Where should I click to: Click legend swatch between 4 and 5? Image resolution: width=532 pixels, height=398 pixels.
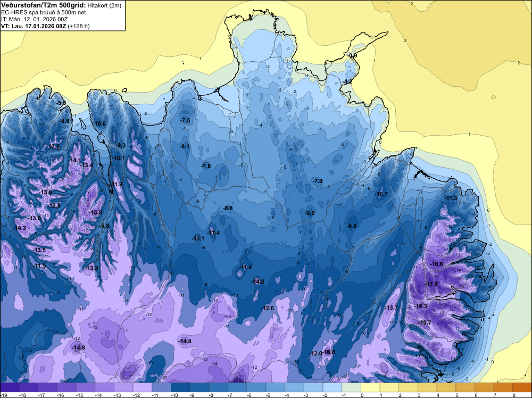tap(446, 387)
